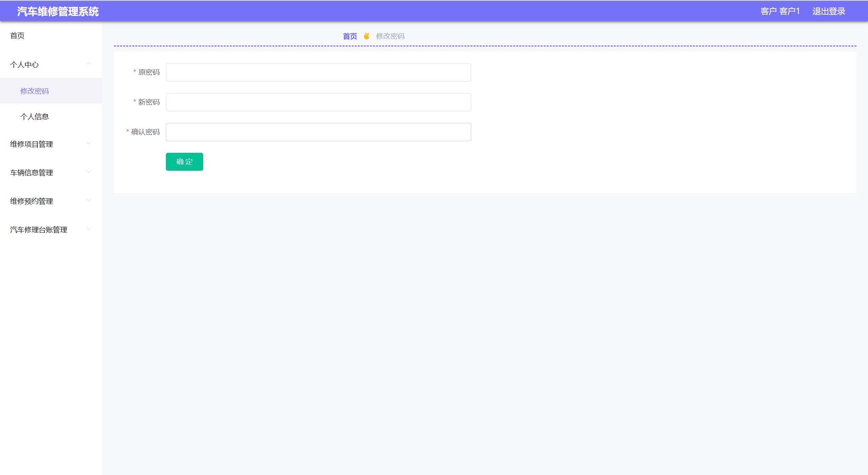Click the 个人中心 menu label
868x475 pixels.
point(24,65)
